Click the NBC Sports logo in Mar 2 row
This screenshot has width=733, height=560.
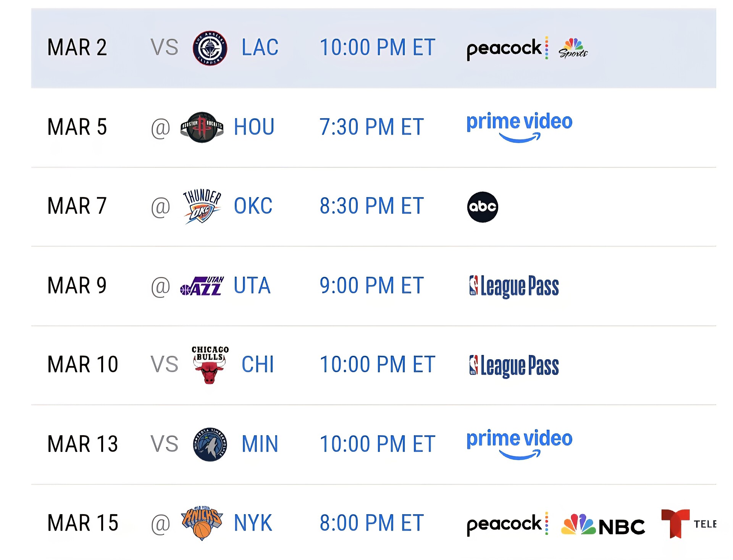coord(573,48)
